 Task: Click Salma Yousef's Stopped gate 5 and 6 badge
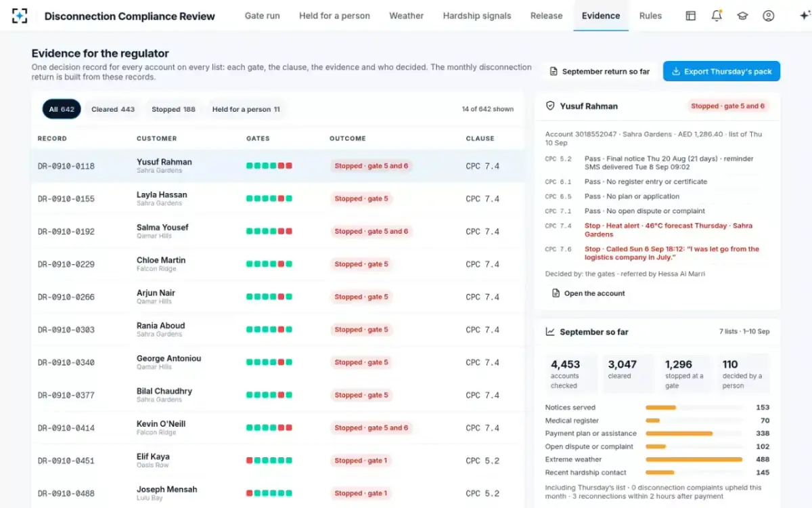tap(371, 231)
